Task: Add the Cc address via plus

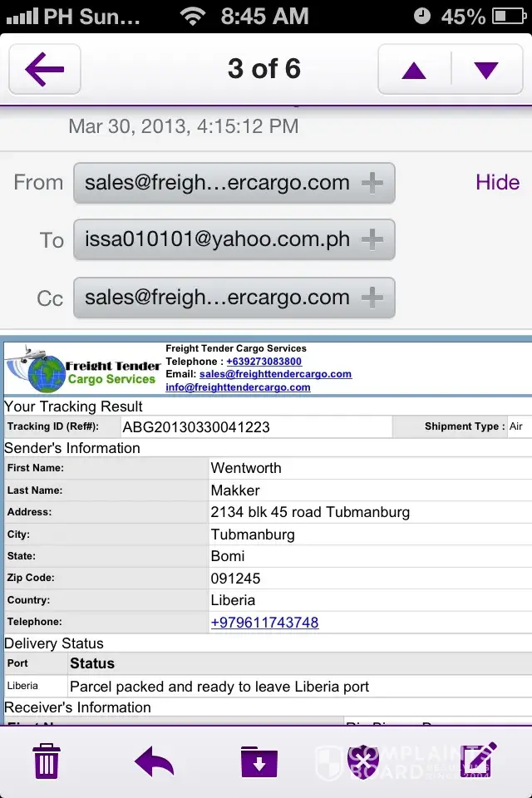Action: [x=372, y=298]
